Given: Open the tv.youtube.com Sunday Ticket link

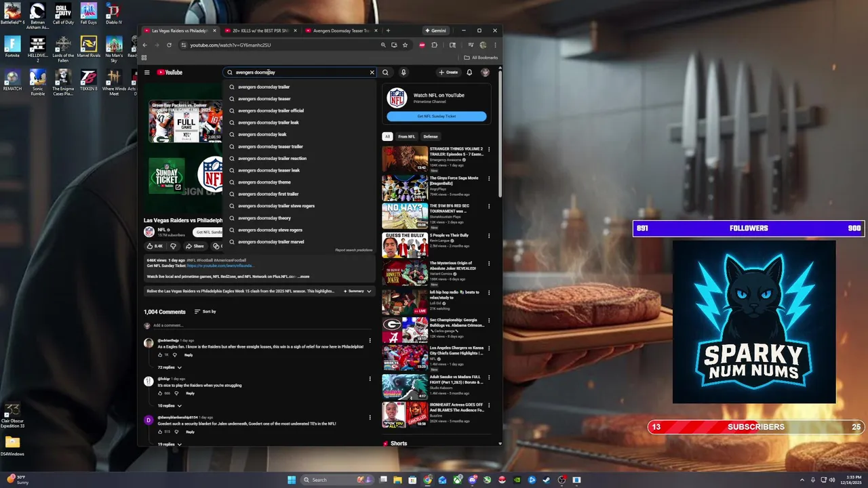Looking at the screenshot, I should click(x=220, y=266).
